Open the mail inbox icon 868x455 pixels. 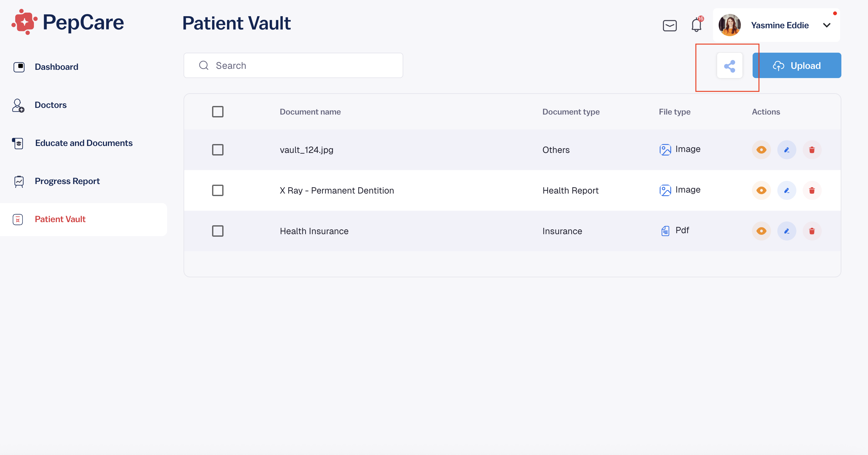pyautogui.click(x=670, y=26)
